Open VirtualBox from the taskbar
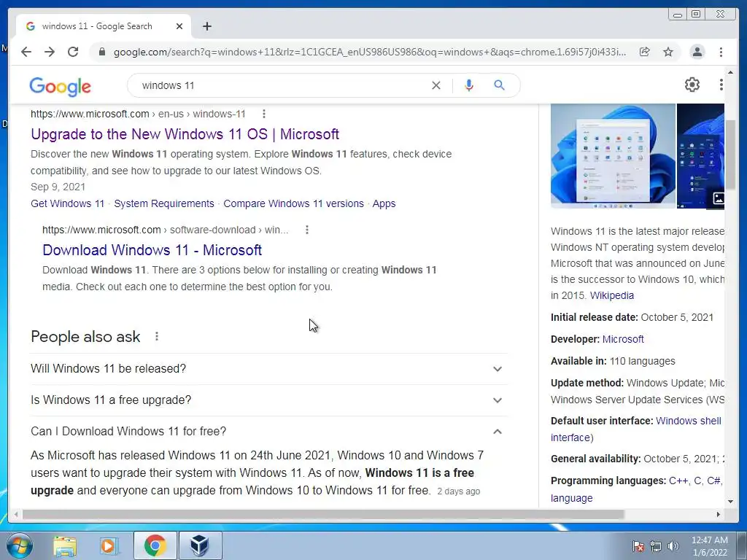747x560 pixels. tap(200, 545)
